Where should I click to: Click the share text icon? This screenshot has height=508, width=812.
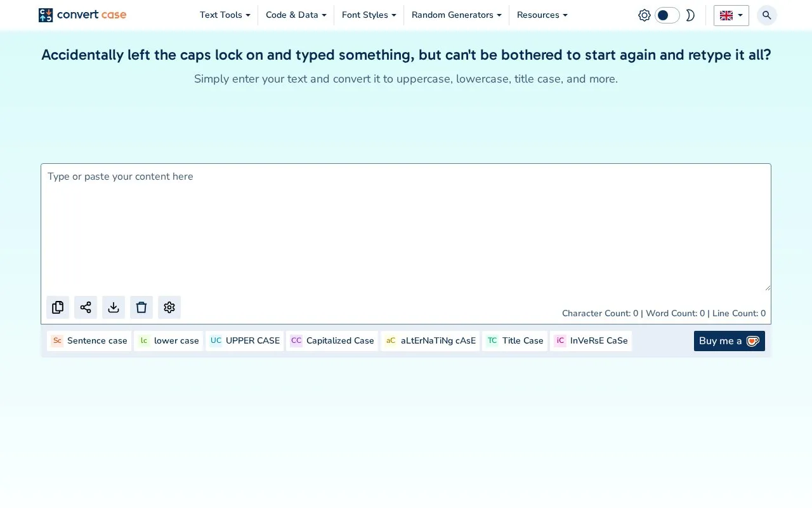[86, 307]
